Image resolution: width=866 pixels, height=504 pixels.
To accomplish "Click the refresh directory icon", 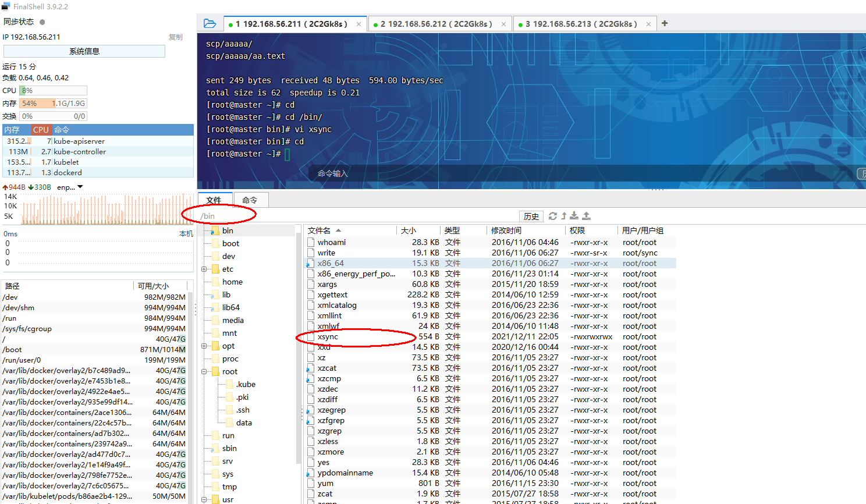I will tap(553, 216).
